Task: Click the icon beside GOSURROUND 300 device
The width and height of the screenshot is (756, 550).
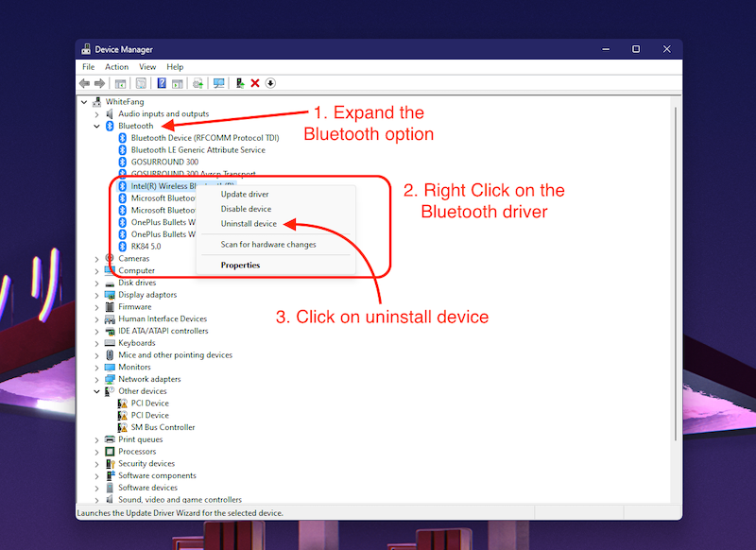Action: point(123,162)
